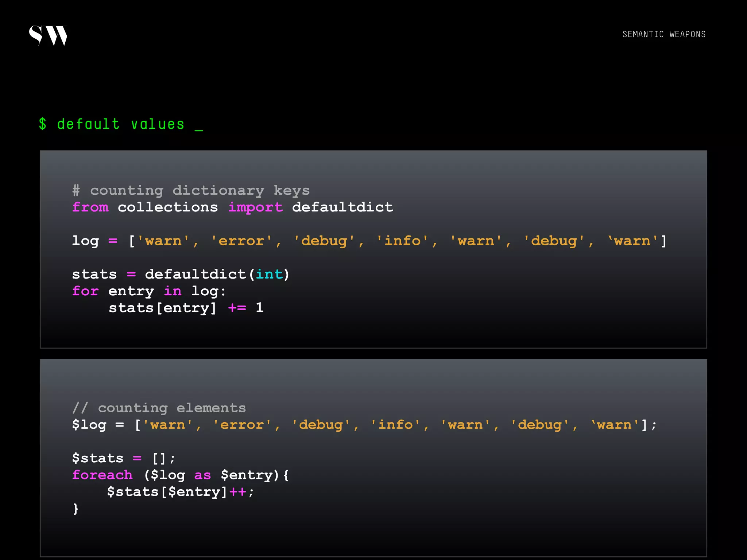This screenshot has width=747, height=560.
Task: Click the 'stats = defaultdict(int)' line
Action: 181,274
